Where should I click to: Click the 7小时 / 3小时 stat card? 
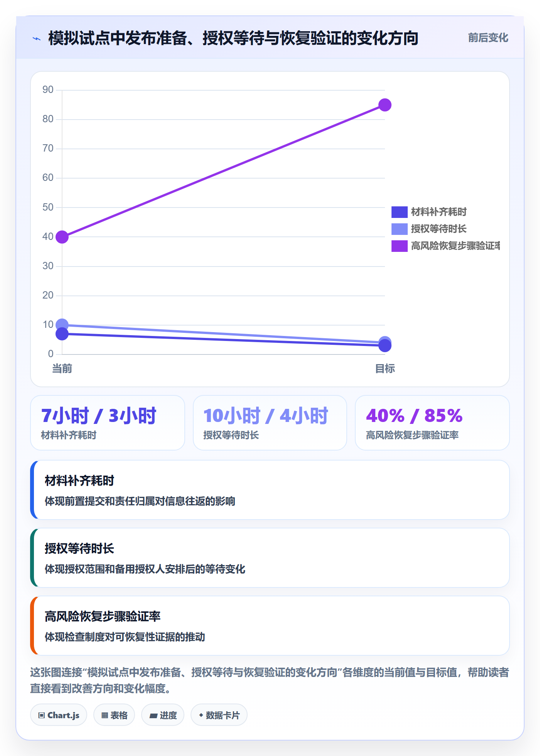(x=108, y=423)
